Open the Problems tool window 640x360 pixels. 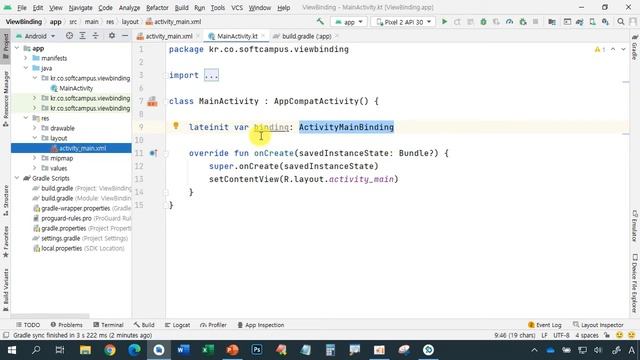coord(67,325)
